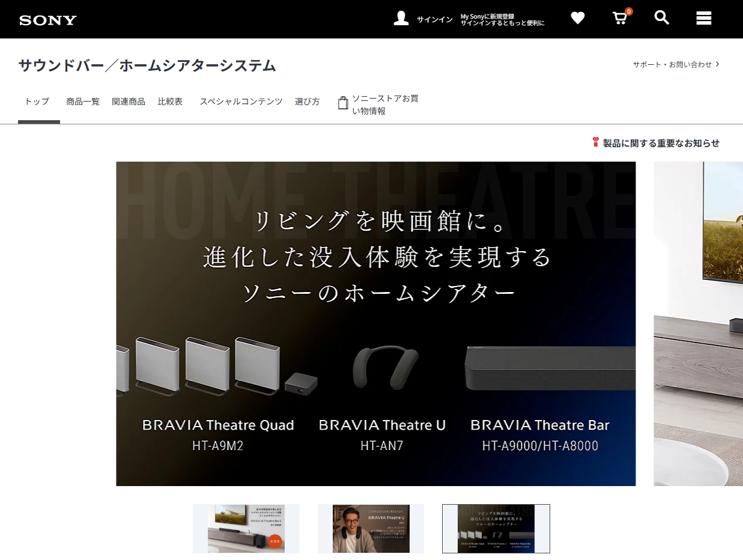Screen dimensions: 743x560
Task: Open the favorites heart icon
Action: tap(577, 19)
